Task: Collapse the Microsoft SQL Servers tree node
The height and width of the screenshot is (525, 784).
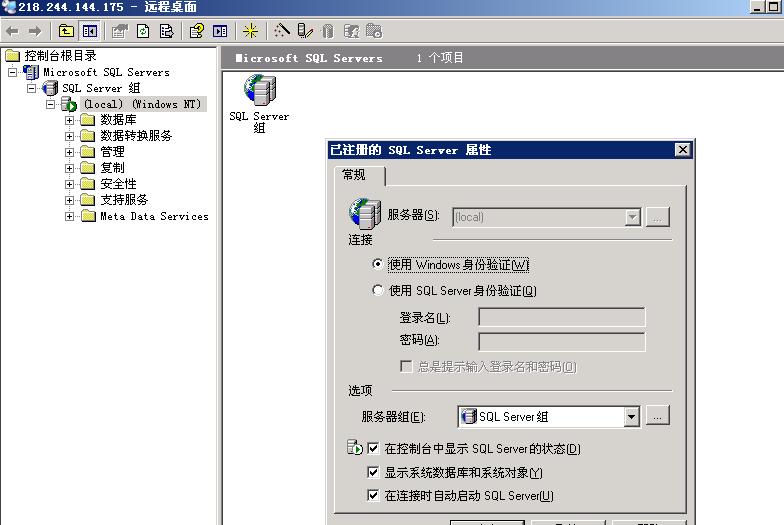Action: (12, 72)
